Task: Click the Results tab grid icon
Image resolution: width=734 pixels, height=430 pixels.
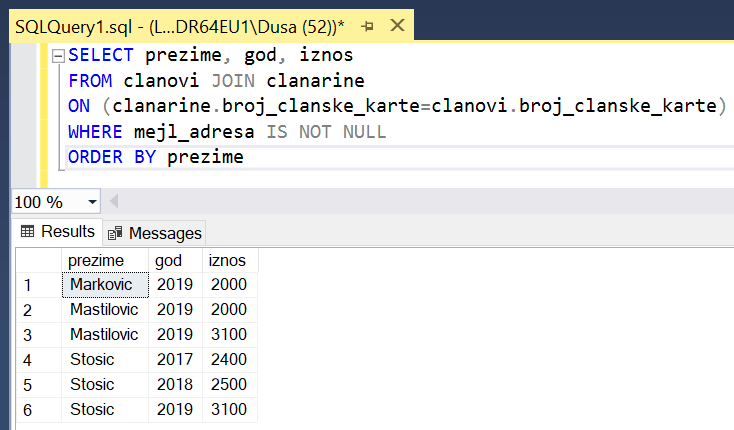Action: 28,232
